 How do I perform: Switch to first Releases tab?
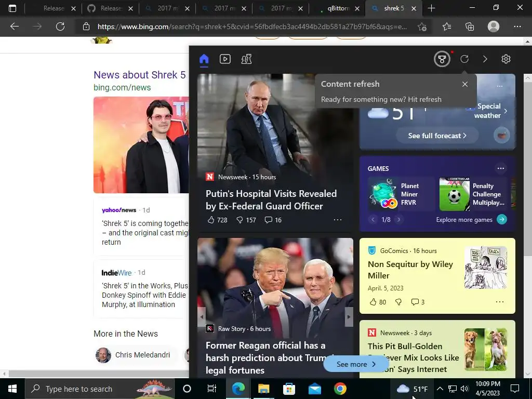pyautogui.click(x=54, y=8)
